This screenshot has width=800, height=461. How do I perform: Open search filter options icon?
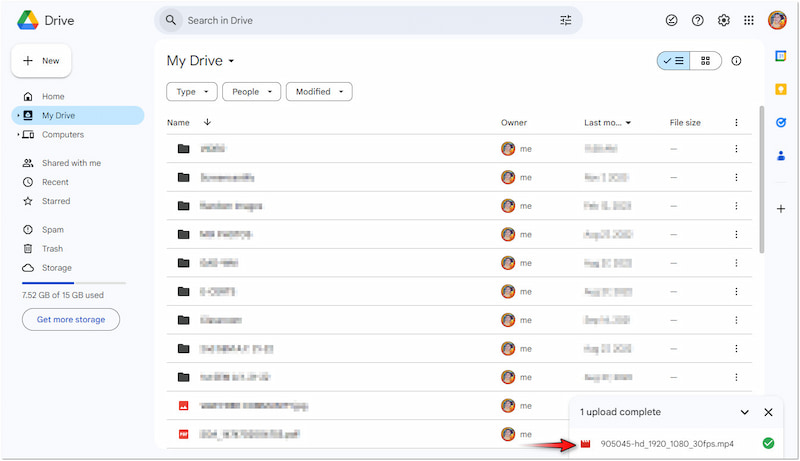(566, 20)
